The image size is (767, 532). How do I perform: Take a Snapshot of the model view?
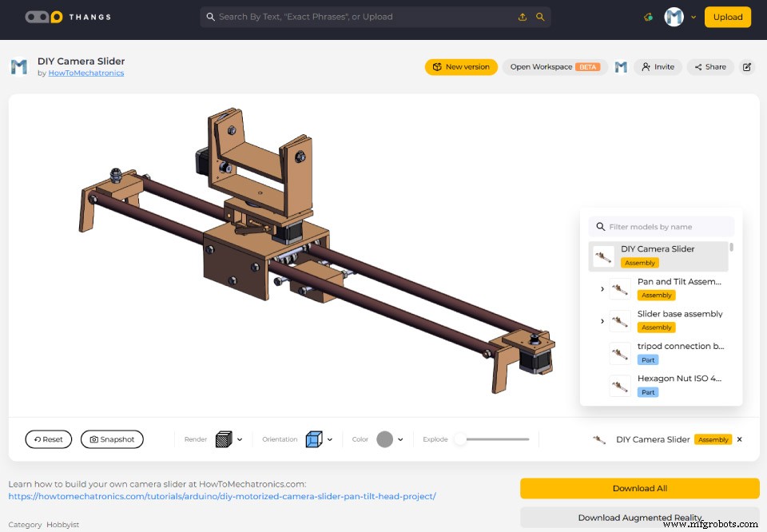coord(112,439)
